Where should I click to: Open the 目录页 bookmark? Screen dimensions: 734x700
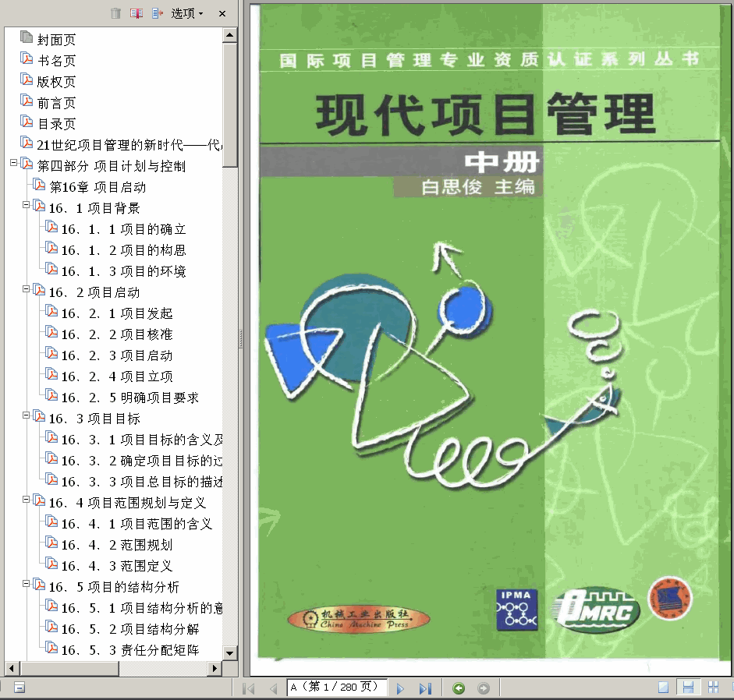tap(56, 124)
